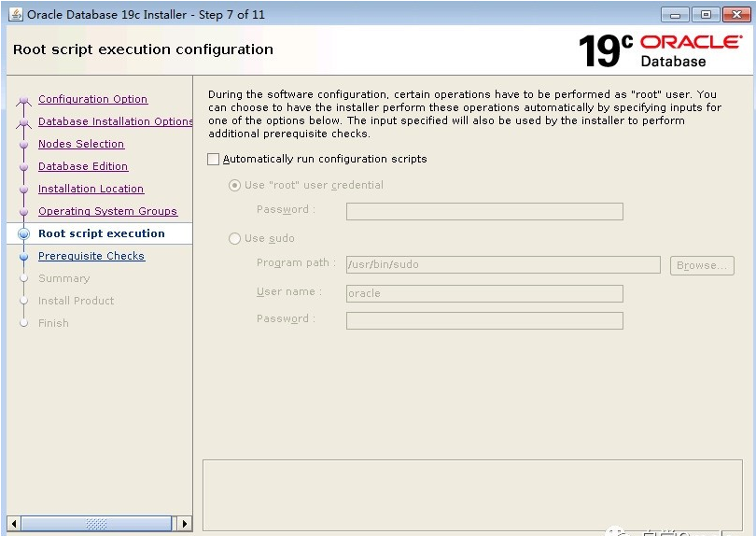Go to Configuration Option step
Viewport: 756px width, 536px height.
(x=92, y=99)
